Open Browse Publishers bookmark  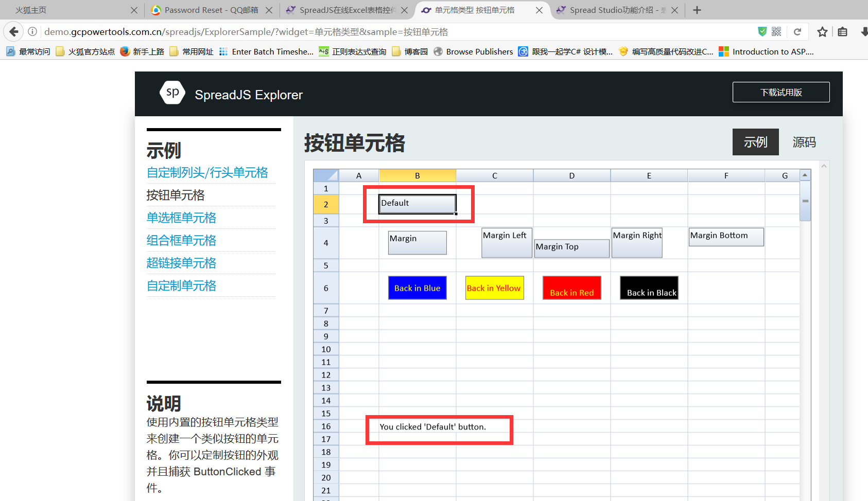click(x=473, y=51)
